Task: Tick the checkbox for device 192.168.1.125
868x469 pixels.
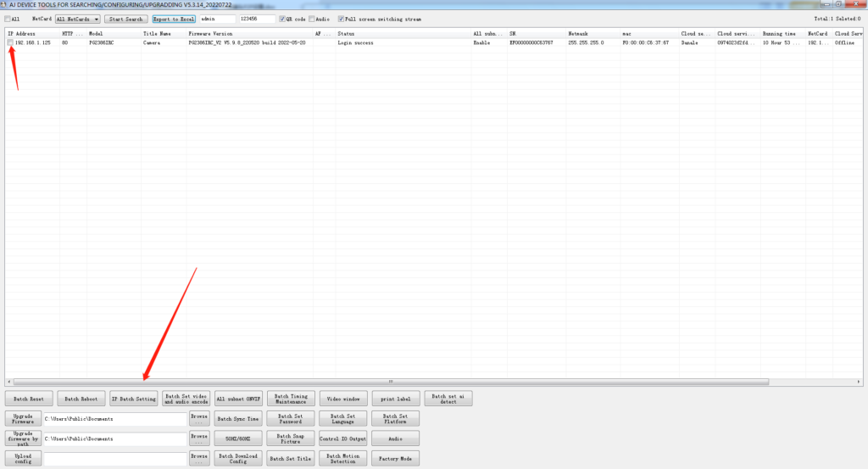Action: [10, 42]
